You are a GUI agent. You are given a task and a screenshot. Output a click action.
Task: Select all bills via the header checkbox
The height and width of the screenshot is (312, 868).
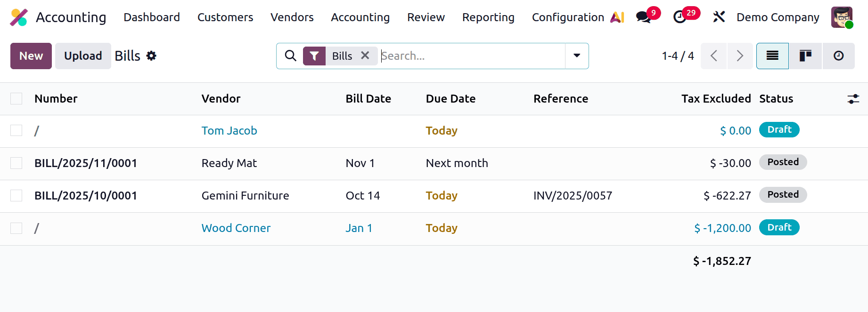(16, 98)
